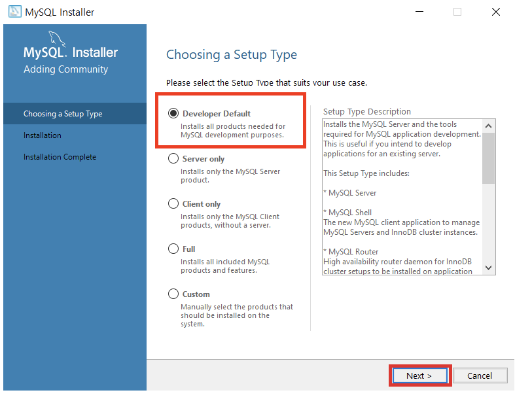Click 'Installs only the MySQL Server product.' text
This screenshot has height=401, width=532.
pos(230,176)
